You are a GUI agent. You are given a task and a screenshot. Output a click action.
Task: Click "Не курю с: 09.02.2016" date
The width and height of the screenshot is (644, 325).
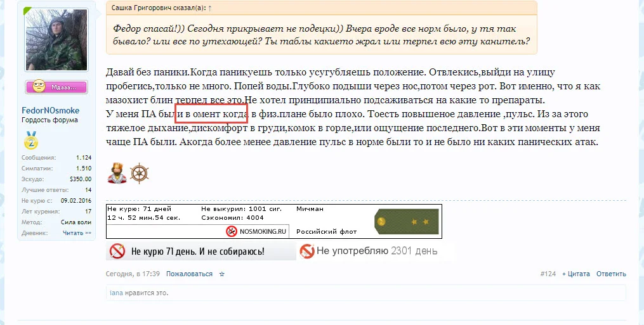pyautogui.click(x=76, y=201)
